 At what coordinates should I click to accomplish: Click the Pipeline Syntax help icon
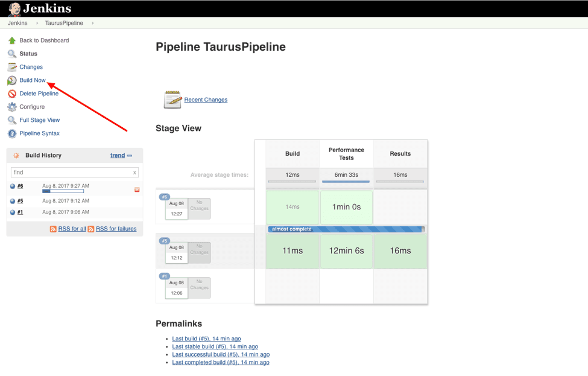coord(12,133)
